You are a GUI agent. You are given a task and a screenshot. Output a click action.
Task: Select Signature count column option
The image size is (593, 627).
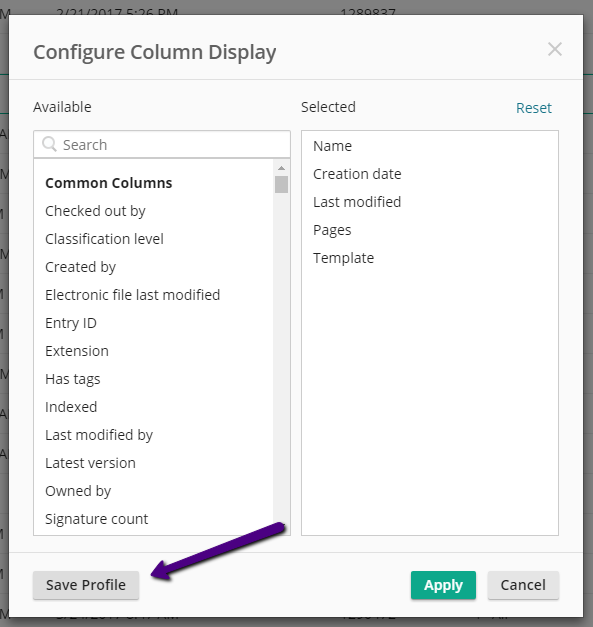click(x=96, y=519)
